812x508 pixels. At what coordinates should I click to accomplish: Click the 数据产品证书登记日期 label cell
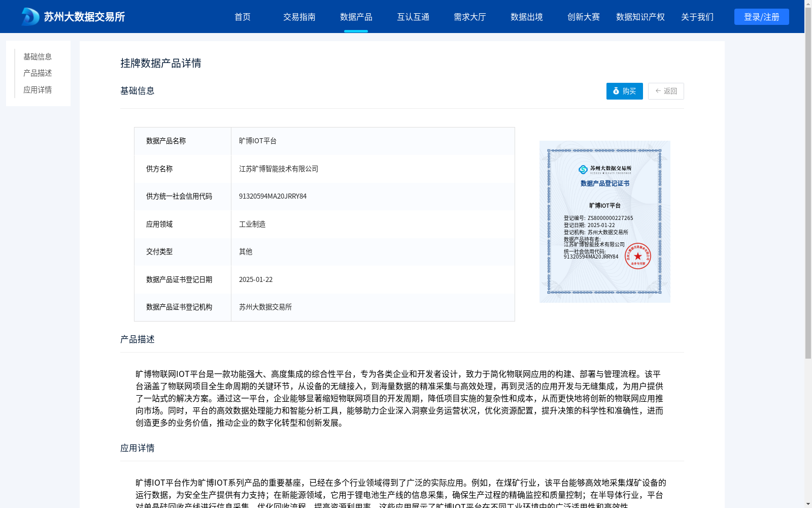tap(183, 279)
